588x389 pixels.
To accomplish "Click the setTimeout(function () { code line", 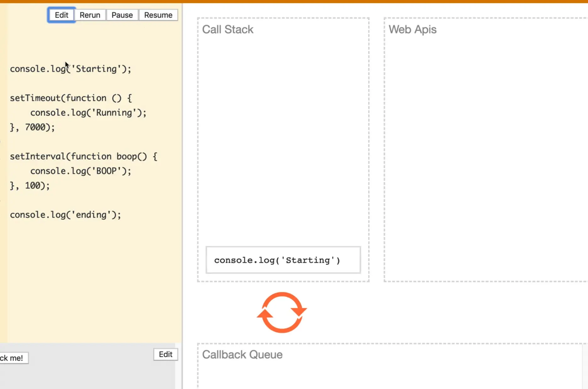I will tap(71, 98).
